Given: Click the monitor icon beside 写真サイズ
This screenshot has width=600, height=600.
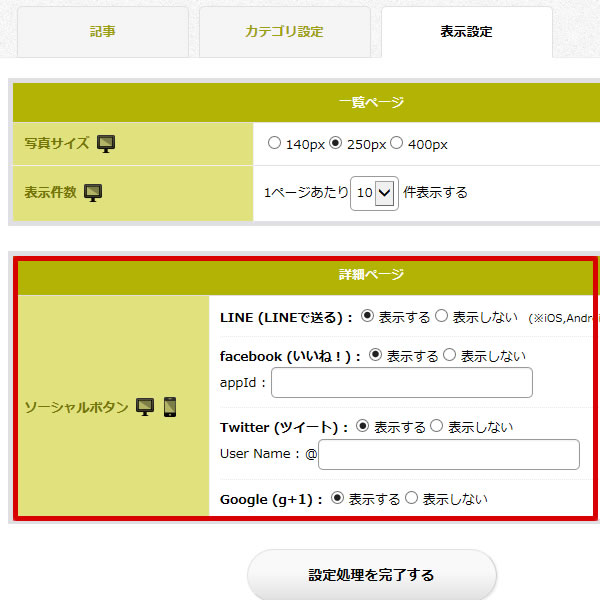Looking at the screenshot, I should click(106, 144).
